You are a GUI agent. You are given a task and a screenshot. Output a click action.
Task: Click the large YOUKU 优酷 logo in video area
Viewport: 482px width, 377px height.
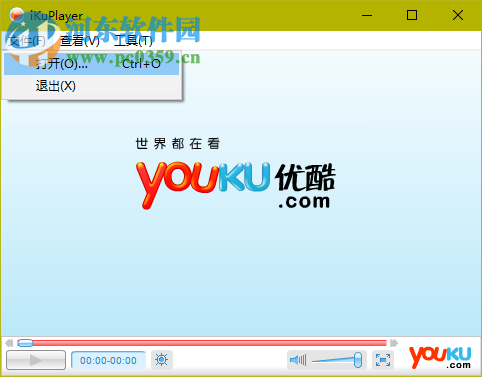point(235,185)
